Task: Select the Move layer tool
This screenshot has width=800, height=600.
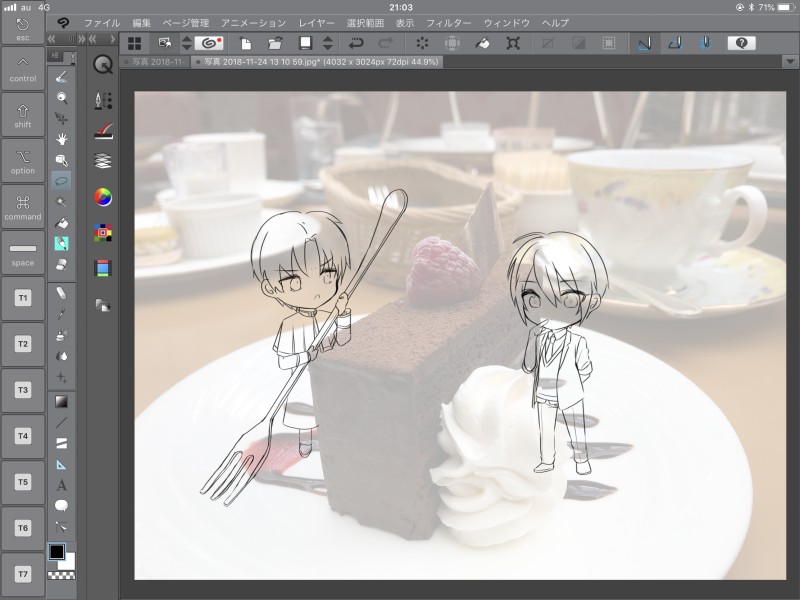Action: (x=62, y=118)
